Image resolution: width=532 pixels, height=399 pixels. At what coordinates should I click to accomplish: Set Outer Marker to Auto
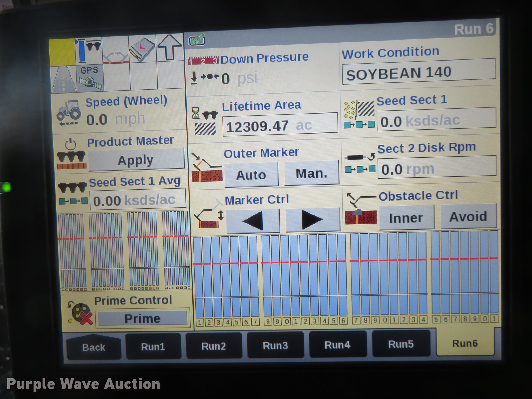[x=251, y=175]
